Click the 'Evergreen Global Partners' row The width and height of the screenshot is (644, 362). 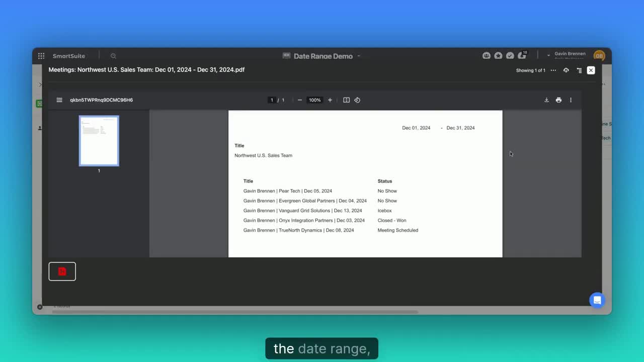click(305, 201)
